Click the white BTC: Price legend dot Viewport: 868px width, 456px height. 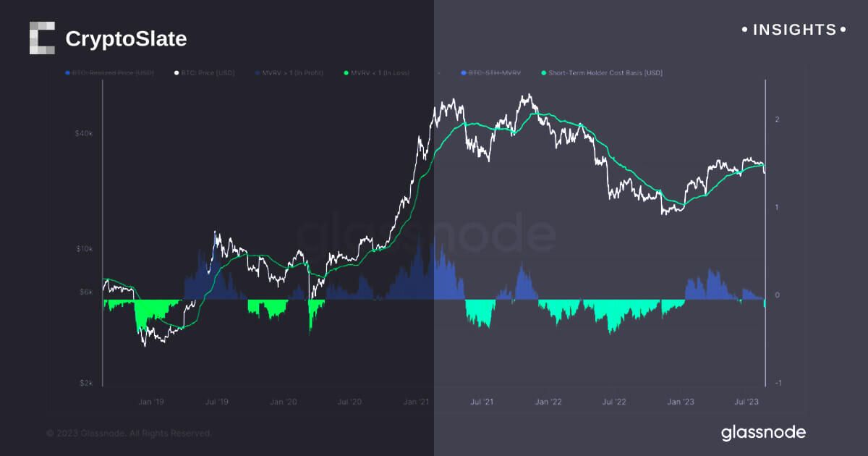(176, 73)
